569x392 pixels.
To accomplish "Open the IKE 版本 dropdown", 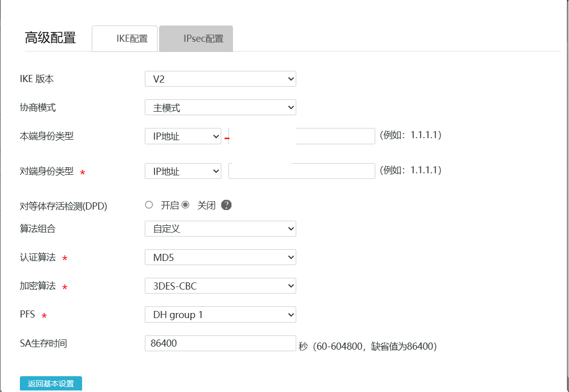I will tap(220, 79).
